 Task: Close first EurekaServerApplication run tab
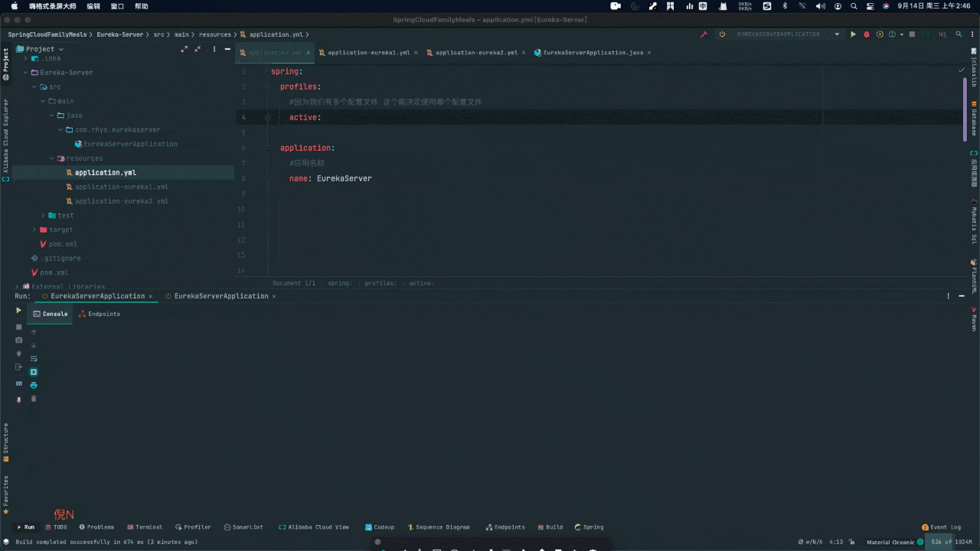tap(150, 296)
